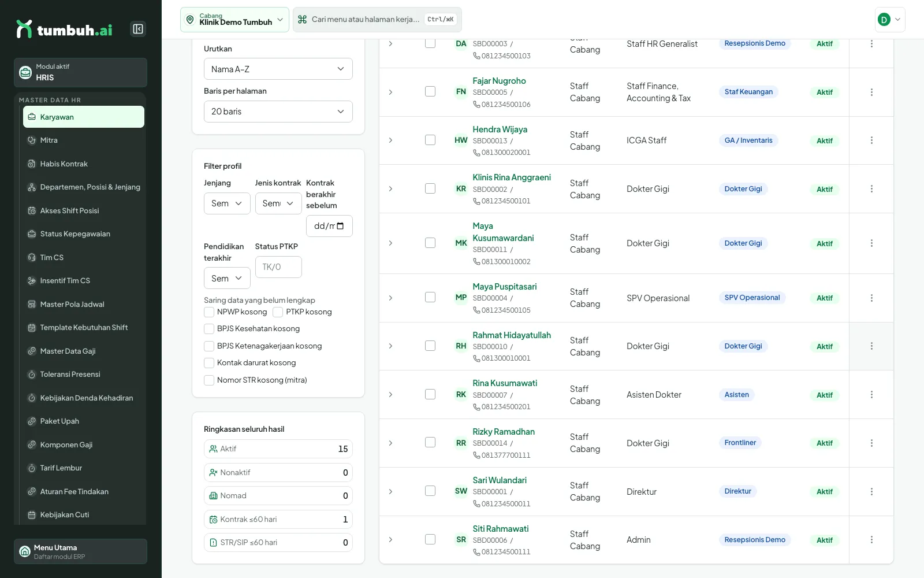Click the D user avatar
The image size is (924, 578).
pyautogui.click(x=884, y=20)
